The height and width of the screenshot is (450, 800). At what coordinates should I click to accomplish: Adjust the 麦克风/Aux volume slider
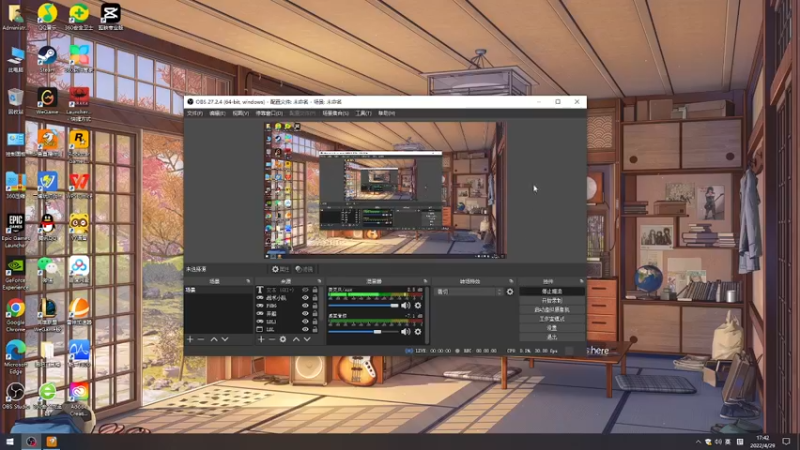pos(363,306)
